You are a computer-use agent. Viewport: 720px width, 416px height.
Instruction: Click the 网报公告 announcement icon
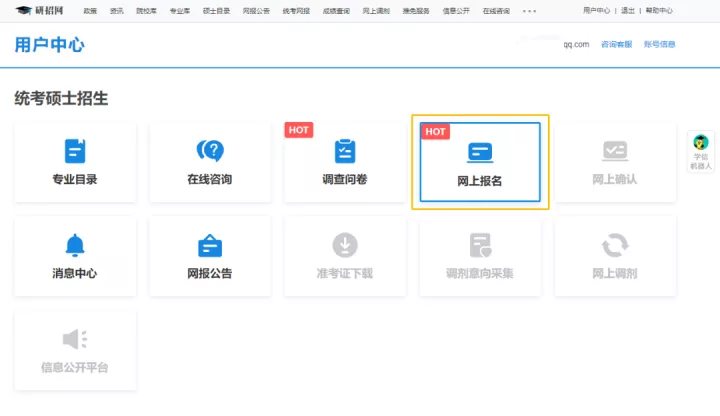tap(210, 245)
